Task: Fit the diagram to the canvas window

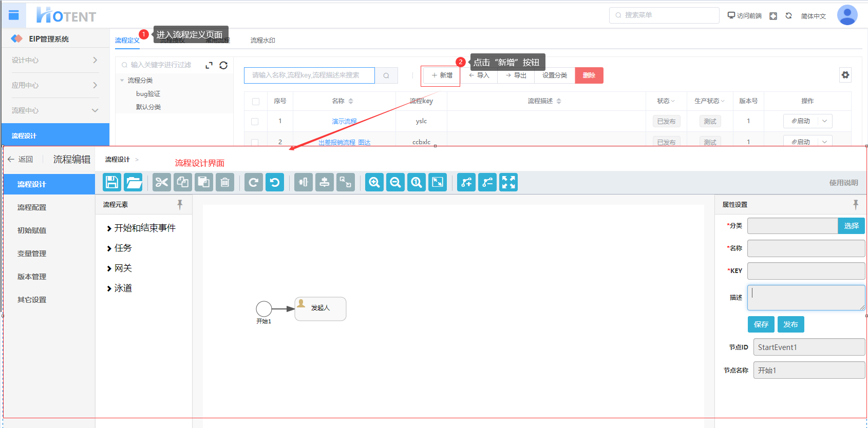Action: point(438,182)
